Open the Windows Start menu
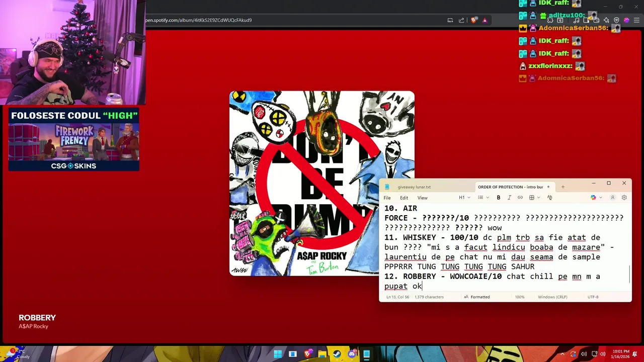Screen dimensions: 644x362 (278, 354)
